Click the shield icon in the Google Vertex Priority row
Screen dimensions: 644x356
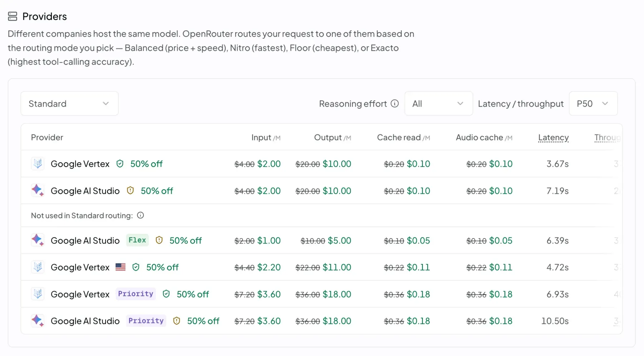pos(166,294)
